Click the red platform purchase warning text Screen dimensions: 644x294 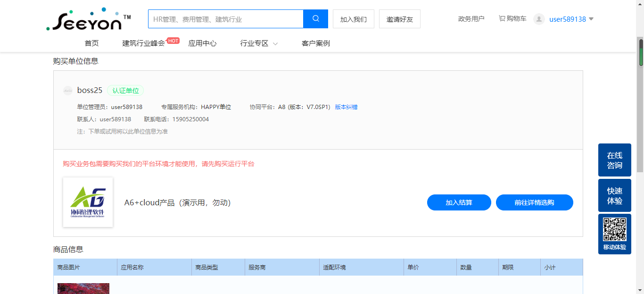(x=158, y=164)
